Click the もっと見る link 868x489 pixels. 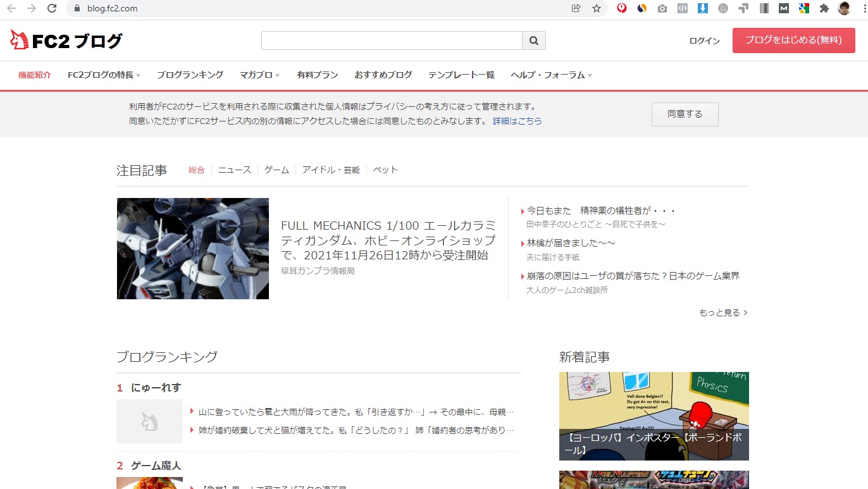723,313
